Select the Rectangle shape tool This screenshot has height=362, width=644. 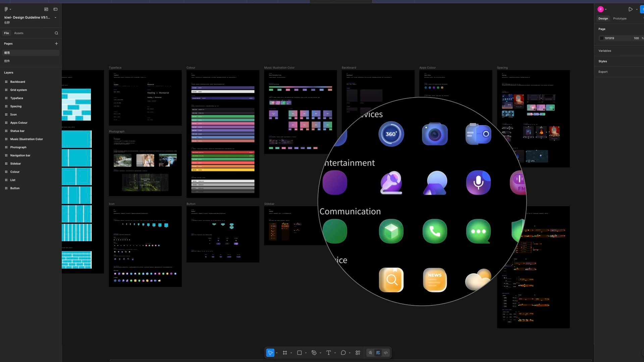300,353
